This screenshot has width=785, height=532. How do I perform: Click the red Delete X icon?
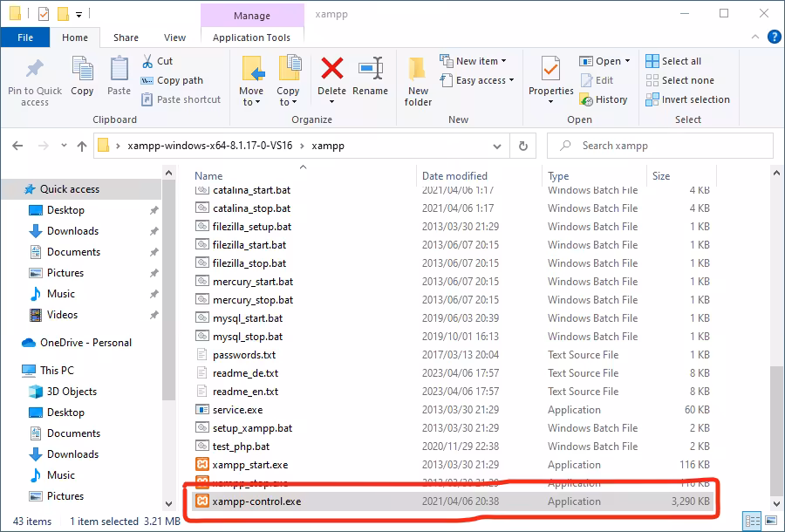(332, 69)
